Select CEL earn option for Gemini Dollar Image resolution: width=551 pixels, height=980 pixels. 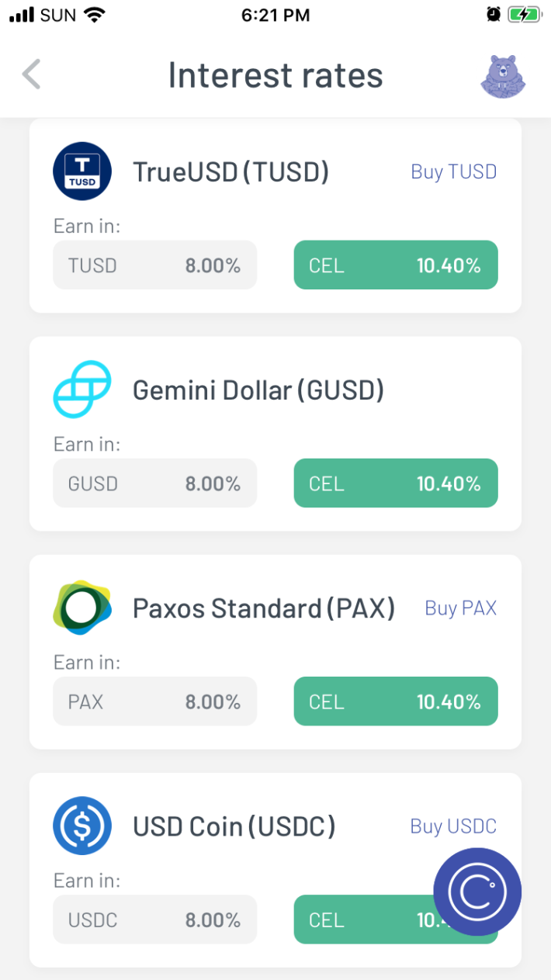(395, 483)
